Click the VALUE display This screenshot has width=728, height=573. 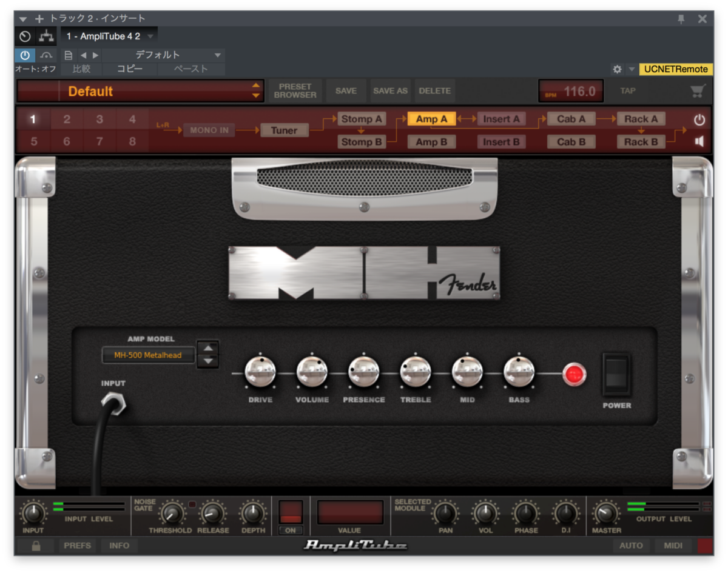click(x=350, y=512)
